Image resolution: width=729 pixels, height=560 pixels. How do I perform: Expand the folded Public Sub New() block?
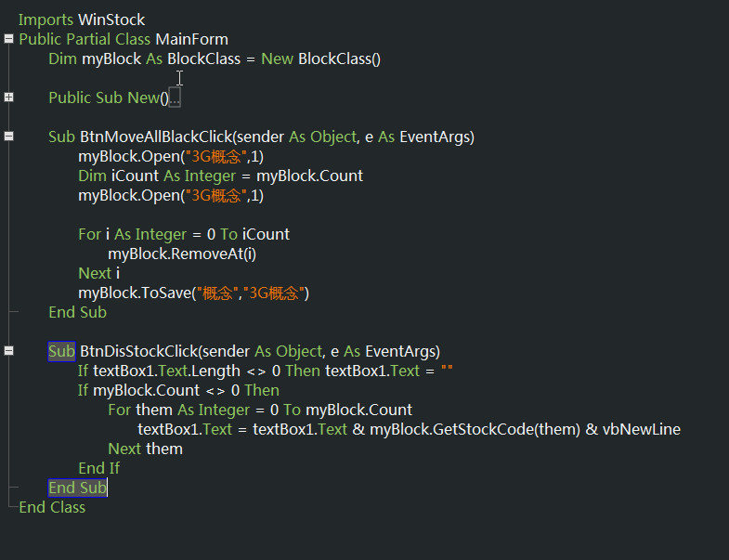pos(8,98)
